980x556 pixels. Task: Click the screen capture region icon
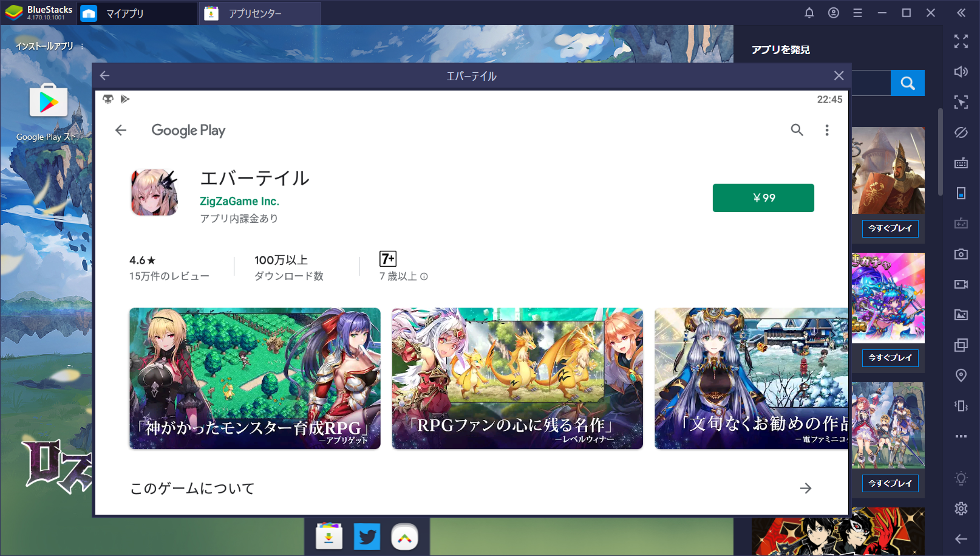(x=961, y=102)
